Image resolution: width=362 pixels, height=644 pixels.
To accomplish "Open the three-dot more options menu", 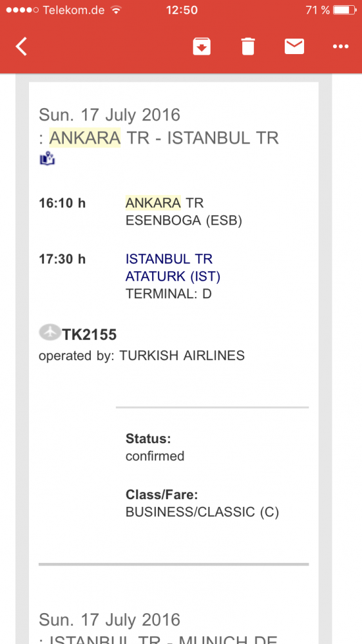I will tap(341, 47).
